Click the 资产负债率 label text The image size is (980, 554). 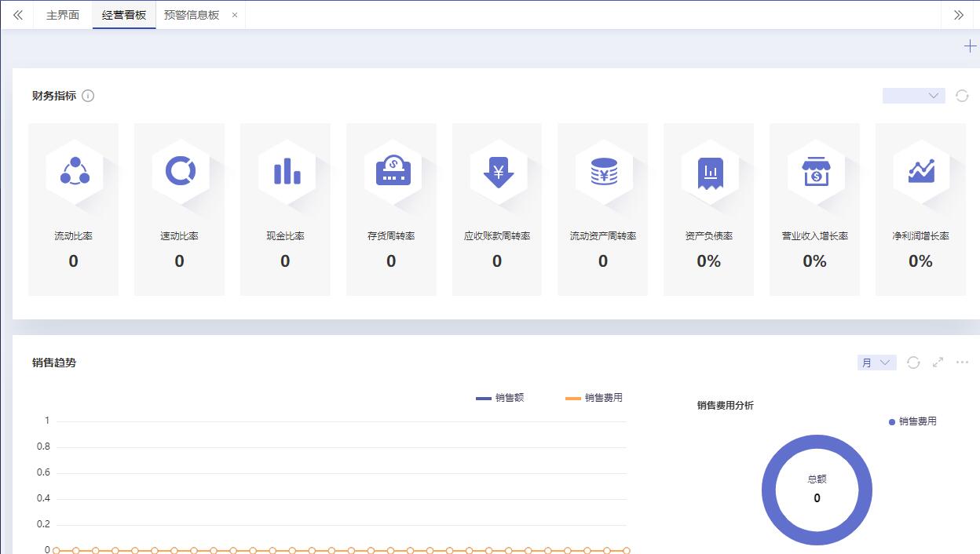[709, 236]
